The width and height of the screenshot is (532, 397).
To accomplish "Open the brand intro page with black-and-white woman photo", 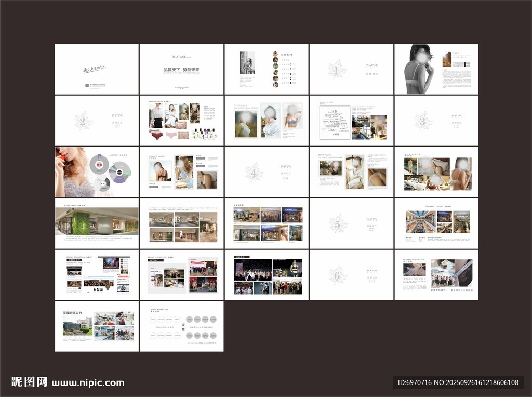I will 436,69.
